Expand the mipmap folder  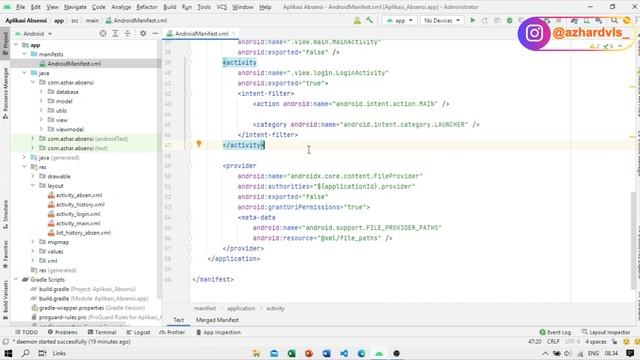(x=33, y=242)
